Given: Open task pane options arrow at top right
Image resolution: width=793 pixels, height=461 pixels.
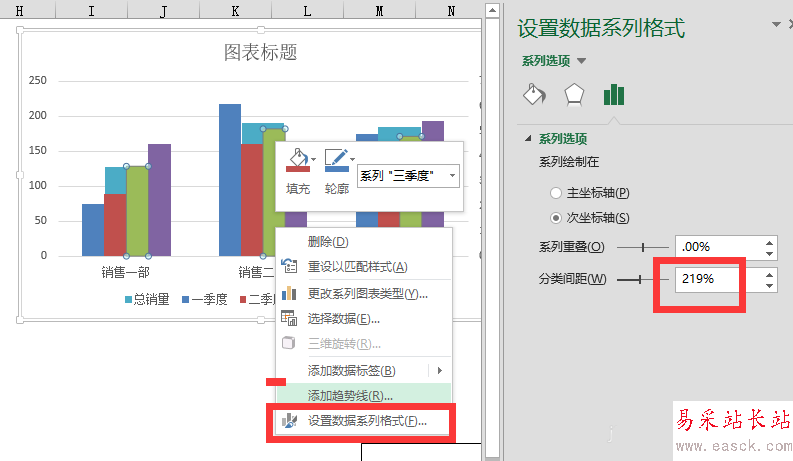Looking at the screenshot, I should tap(776, 24).
